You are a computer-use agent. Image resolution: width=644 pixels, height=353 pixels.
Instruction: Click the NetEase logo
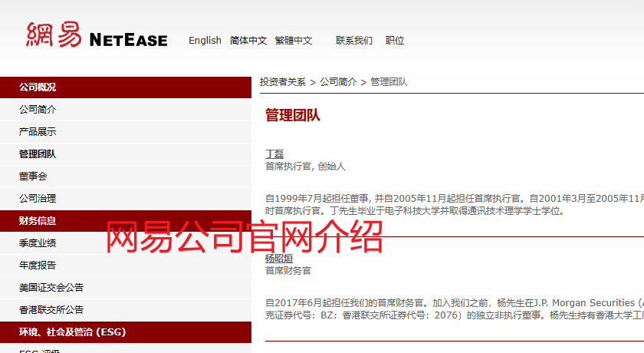97,35
